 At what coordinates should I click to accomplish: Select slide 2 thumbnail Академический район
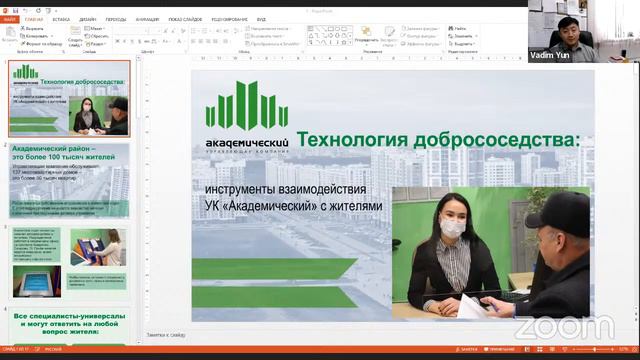(x=69, y=180)
